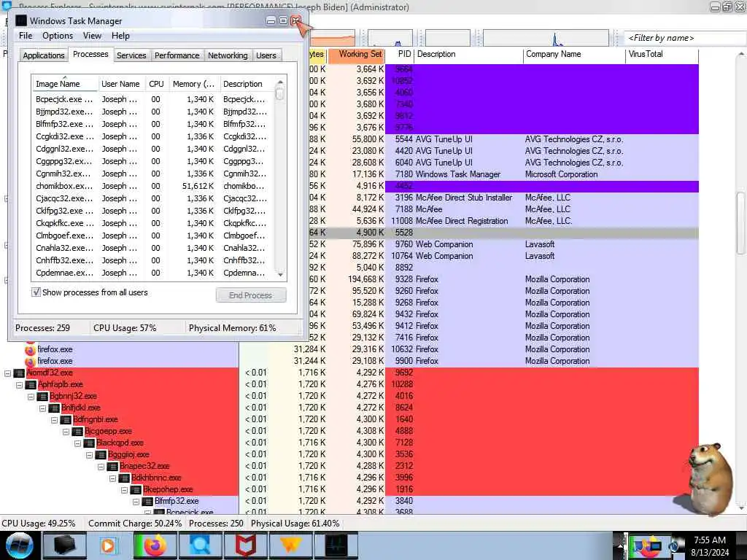The width and height of the screenshot is (747, 560).
Task: Open the Start menu orb
Action: point(18,545)
